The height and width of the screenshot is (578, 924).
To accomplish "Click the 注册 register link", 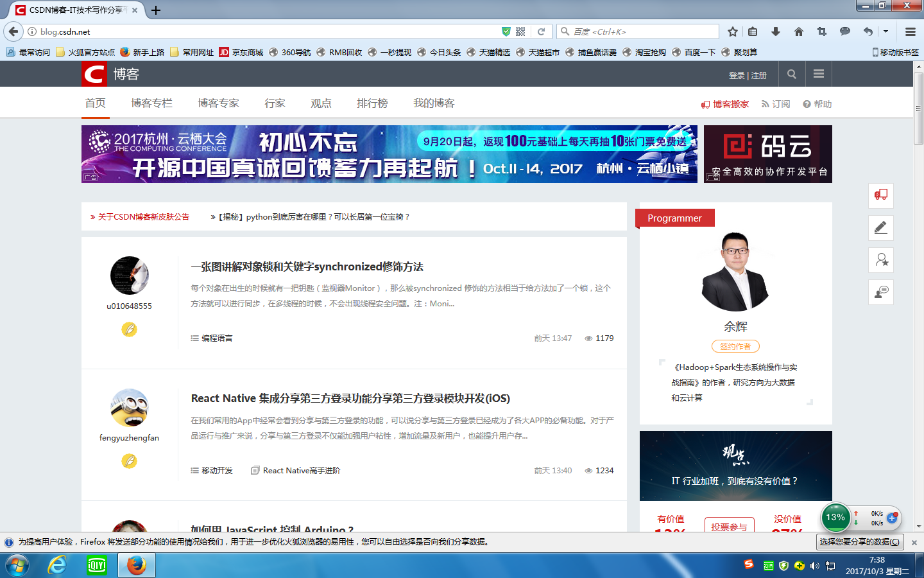I will tap(759, 75).
